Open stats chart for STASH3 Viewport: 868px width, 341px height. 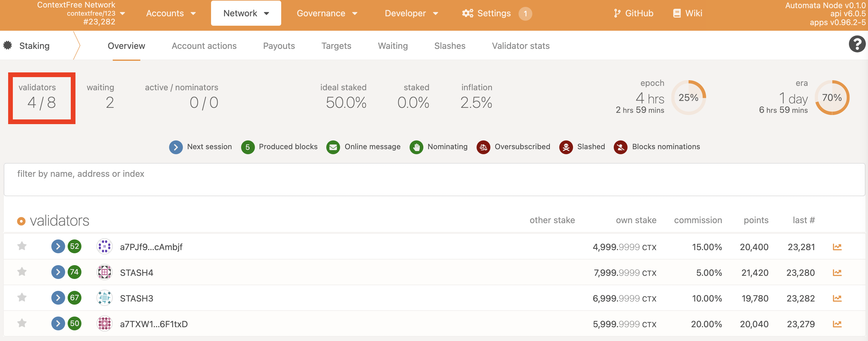837,298
